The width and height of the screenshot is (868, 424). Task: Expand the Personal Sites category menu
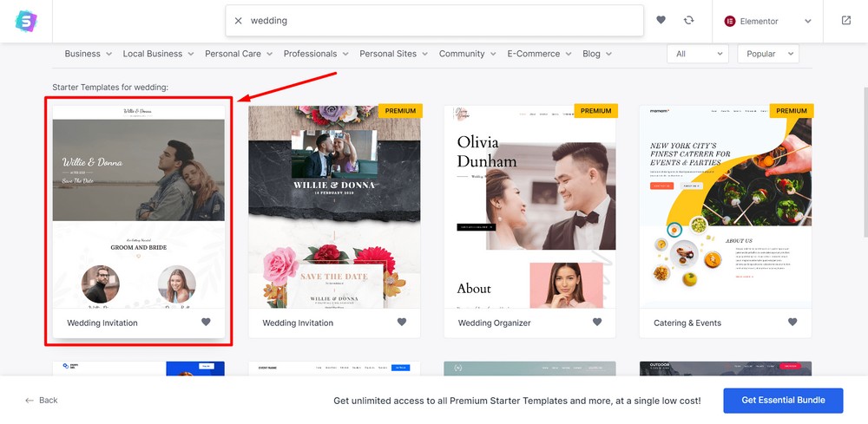tap(393, 54)
